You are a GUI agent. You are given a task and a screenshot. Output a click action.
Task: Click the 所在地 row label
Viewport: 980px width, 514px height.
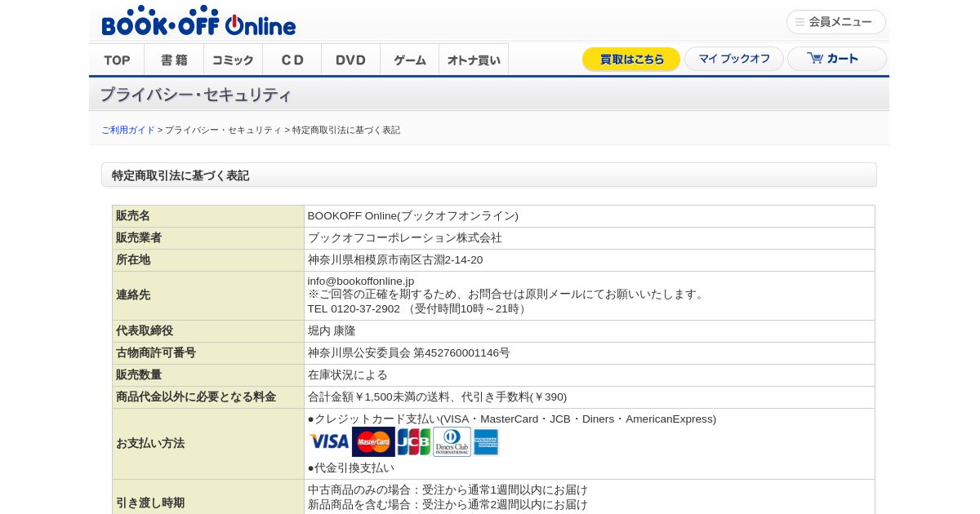pos(208,260)
